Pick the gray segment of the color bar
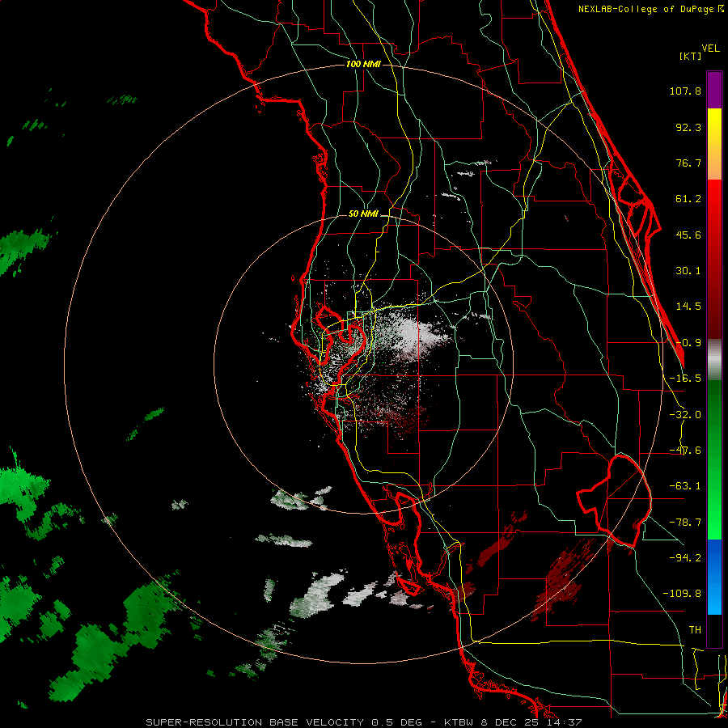The height and width of the screenshot is (728, 728). click(714, 360)
